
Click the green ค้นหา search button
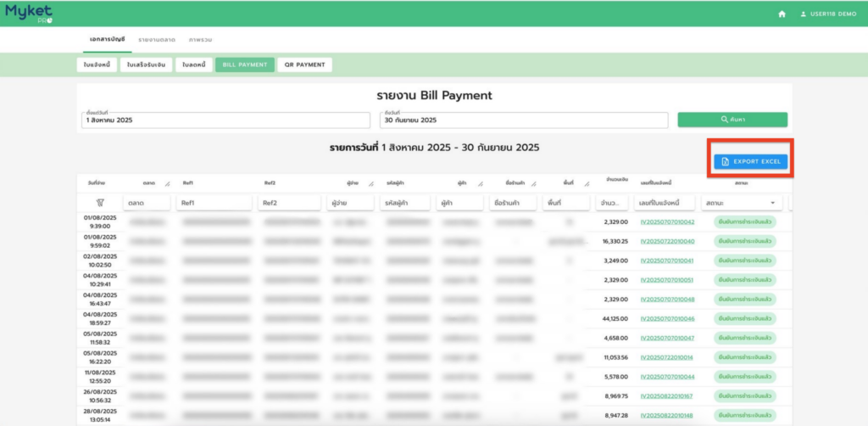732,120
